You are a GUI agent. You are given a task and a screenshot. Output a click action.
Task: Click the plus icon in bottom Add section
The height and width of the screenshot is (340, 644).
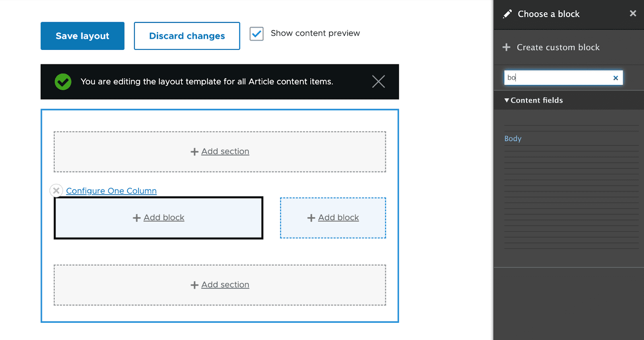(194, 285)
